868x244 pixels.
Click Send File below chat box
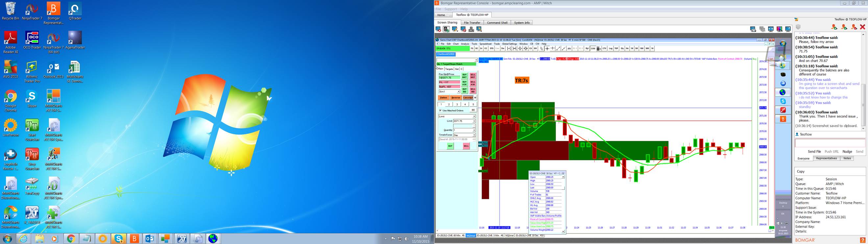814,151
